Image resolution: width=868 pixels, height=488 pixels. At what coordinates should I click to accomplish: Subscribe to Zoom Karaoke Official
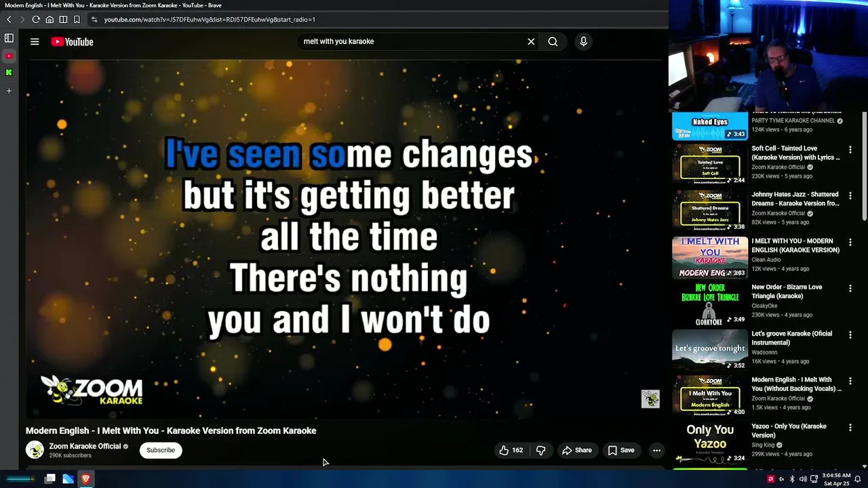point(161,450)
